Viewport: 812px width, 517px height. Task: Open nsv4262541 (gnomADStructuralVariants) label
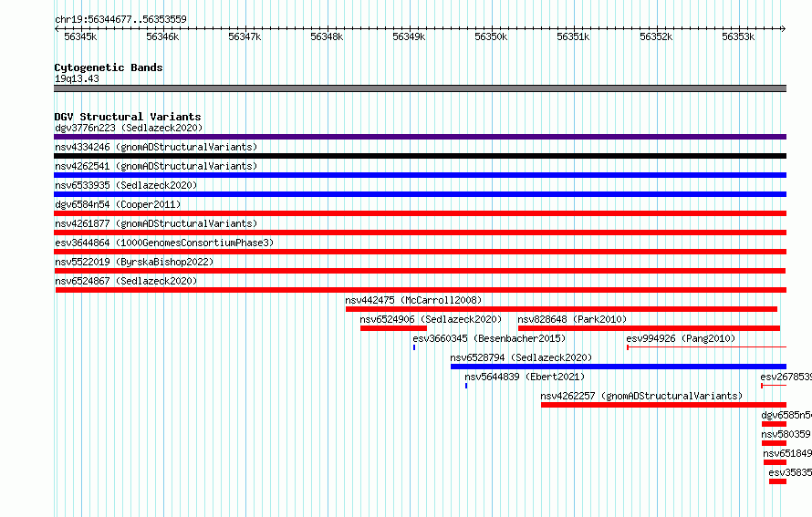tap(156, 166)
